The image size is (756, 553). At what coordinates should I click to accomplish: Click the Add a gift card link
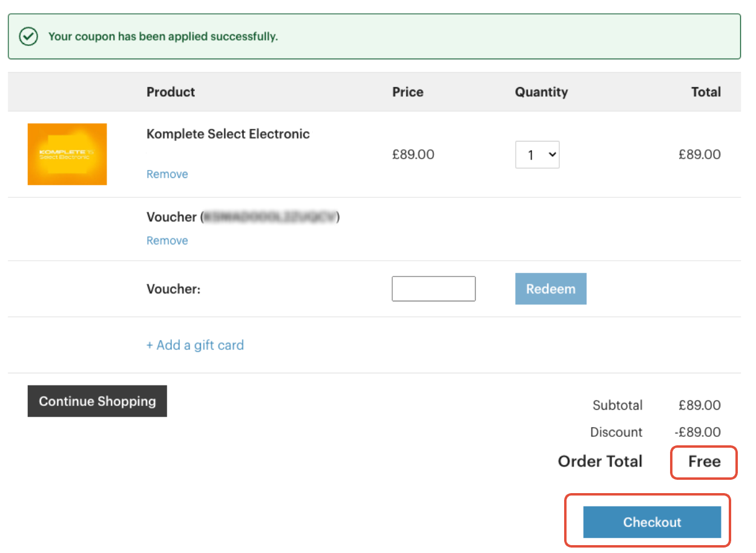tap(195, 345)
